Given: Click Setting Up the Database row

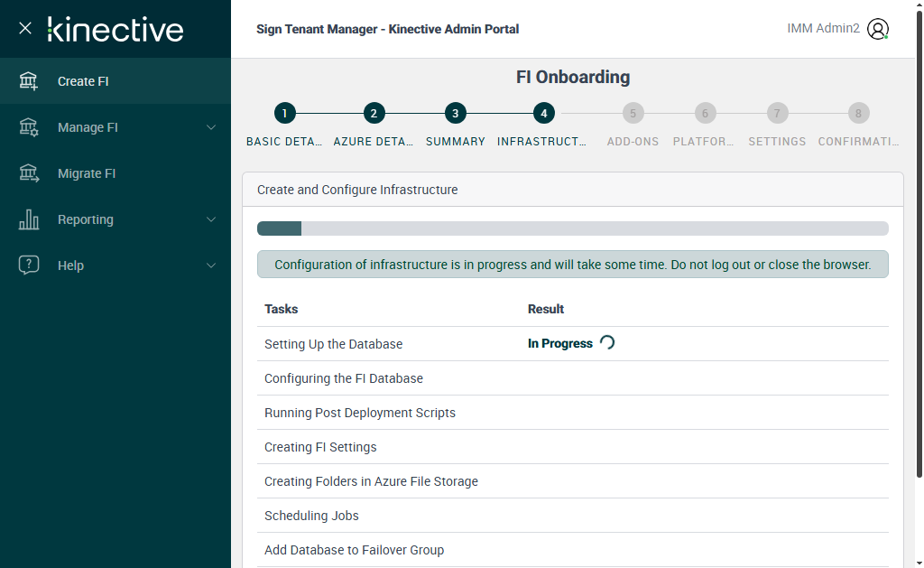Looking at the screenshot, I should (573, 344).
